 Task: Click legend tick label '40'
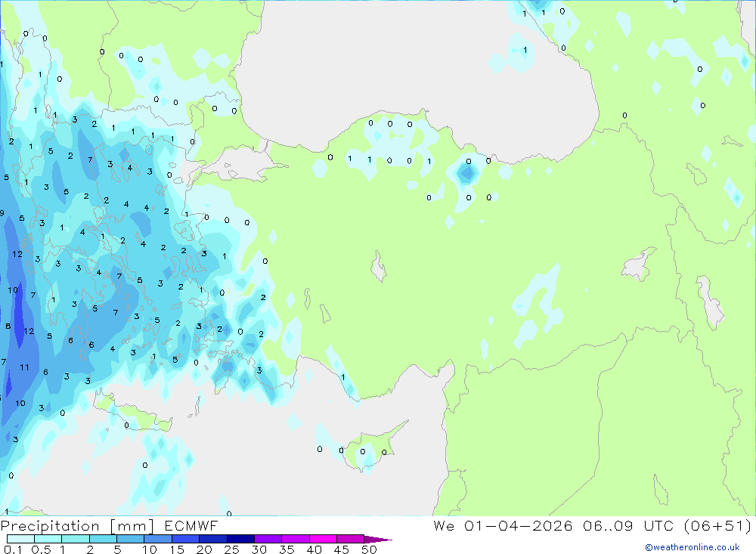pyautogui.click(x=314, y=549)
